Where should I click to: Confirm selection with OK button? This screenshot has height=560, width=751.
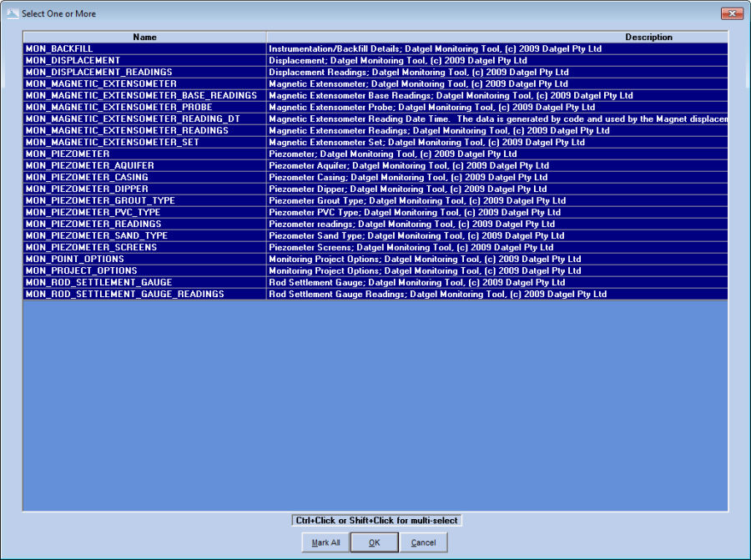(x=375, y=542)
